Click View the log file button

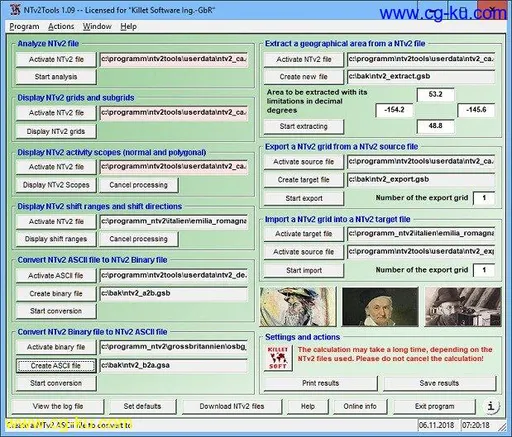click(x=58, y=406)
